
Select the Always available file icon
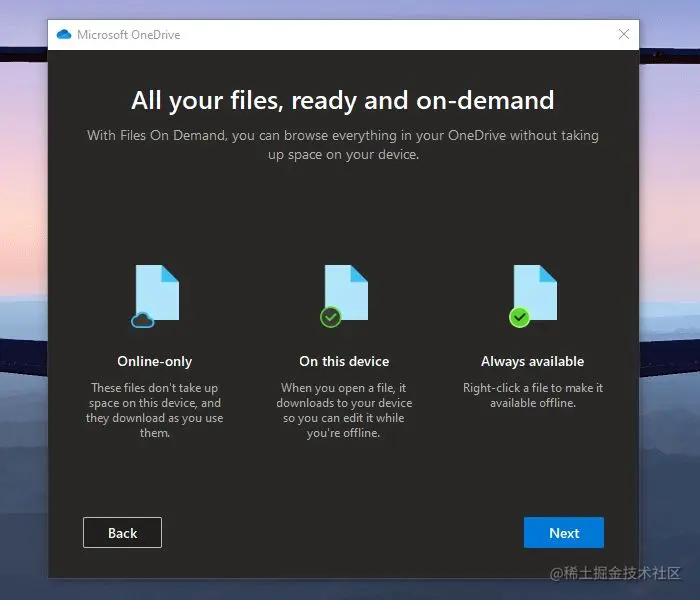(x=533, y=296)
